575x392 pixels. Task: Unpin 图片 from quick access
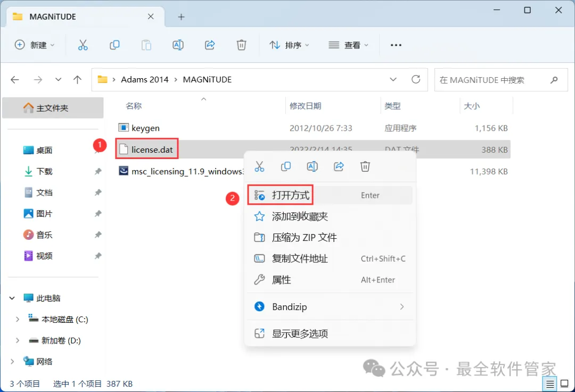click(98, 214)
